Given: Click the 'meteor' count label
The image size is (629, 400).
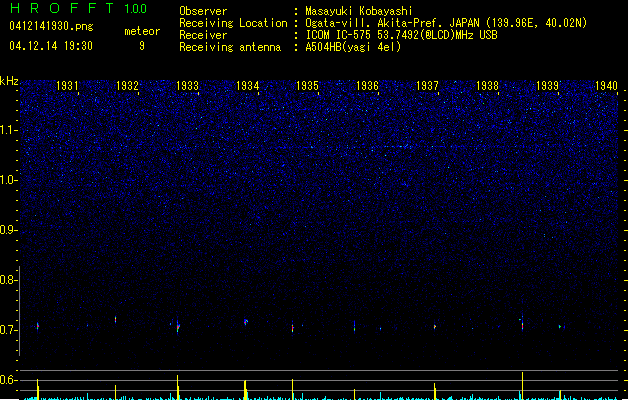Looking at the screenshot, I should pos(142,31).
